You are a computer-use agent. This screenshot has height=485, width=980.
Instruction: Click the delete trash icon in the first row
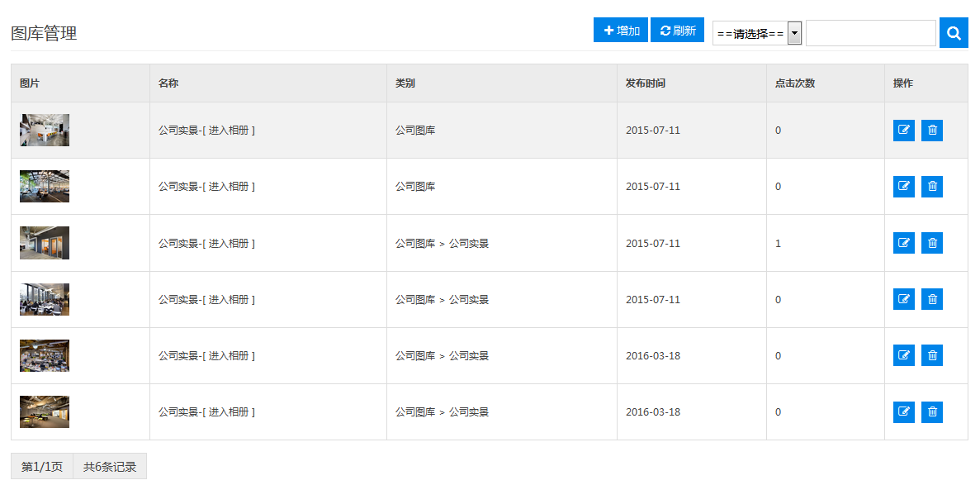pyautogui.click(x=932, y=131)
